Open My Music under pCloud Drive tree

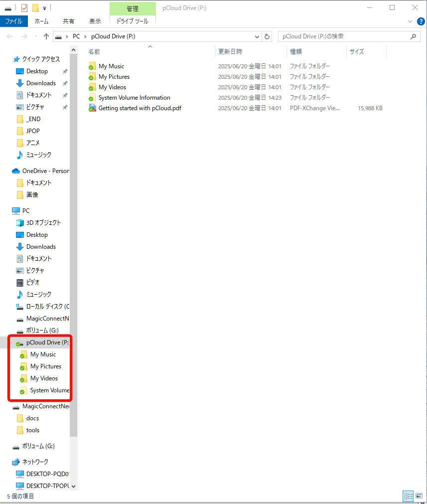click(43, 354)
